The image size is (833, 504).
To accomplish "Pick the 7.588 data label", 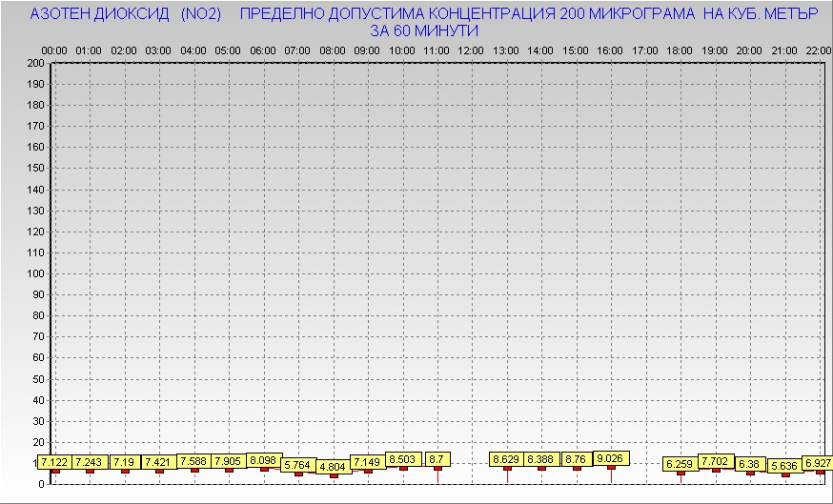I will (193, 461).
